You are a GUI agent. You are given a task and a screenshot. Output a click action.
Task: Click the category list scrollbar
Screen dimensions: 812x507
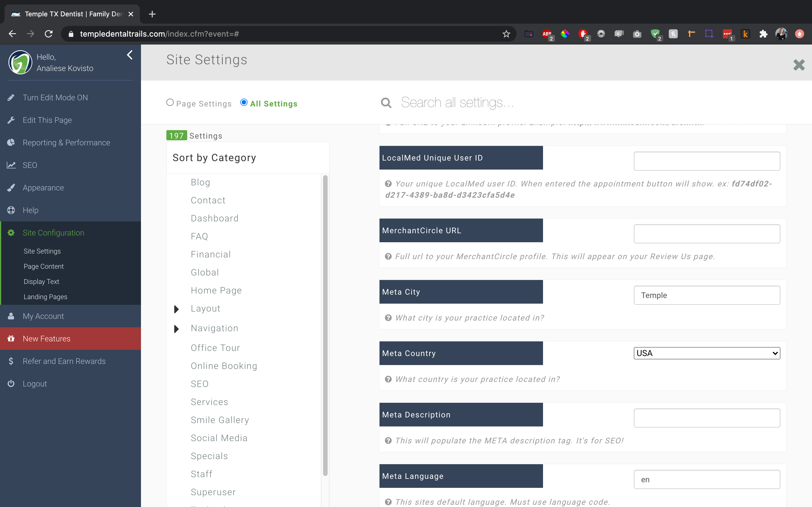click(325, 325)
